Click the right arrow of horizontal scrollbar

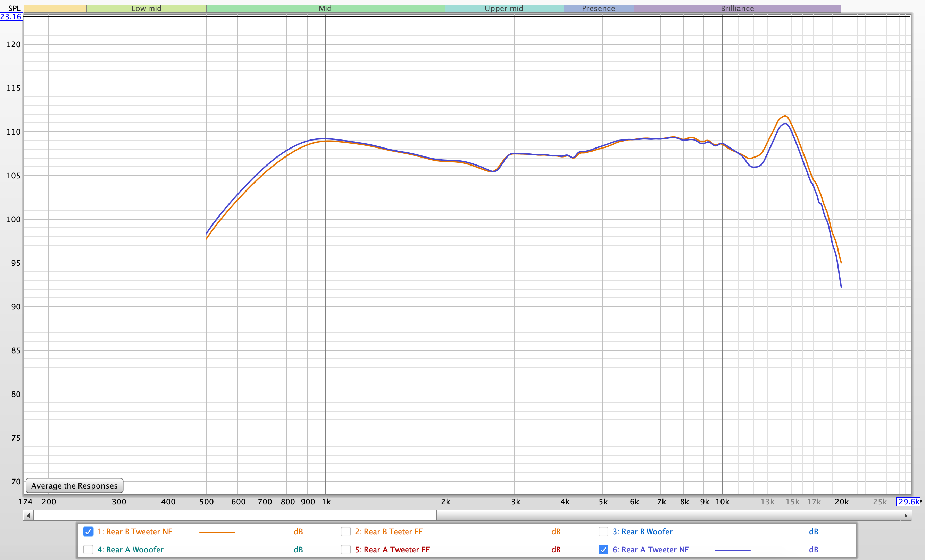(906, 515)
